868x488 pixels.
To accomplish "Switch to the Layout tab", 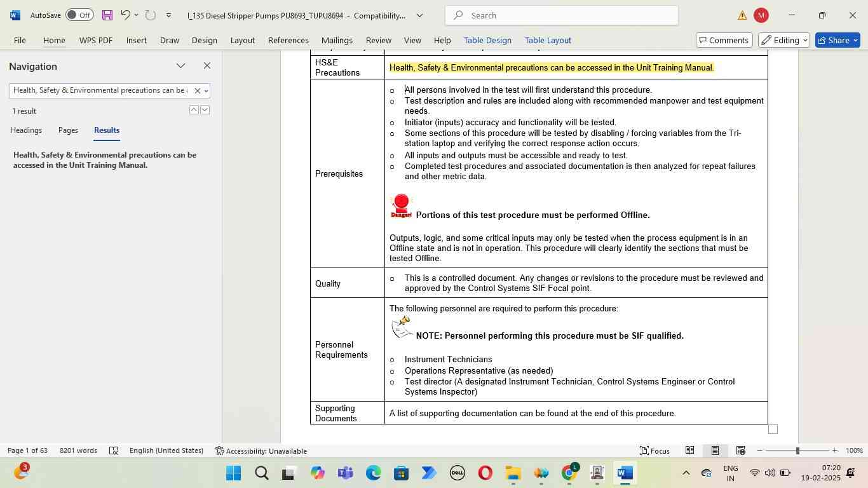I will coord(243,40).
